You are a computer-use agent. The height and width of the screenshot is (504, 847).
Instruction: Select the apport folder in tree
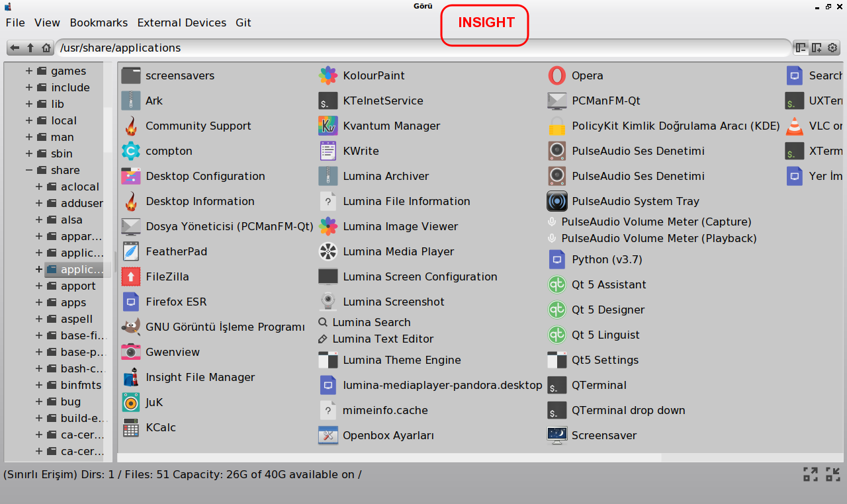click(x=78, y=286)
